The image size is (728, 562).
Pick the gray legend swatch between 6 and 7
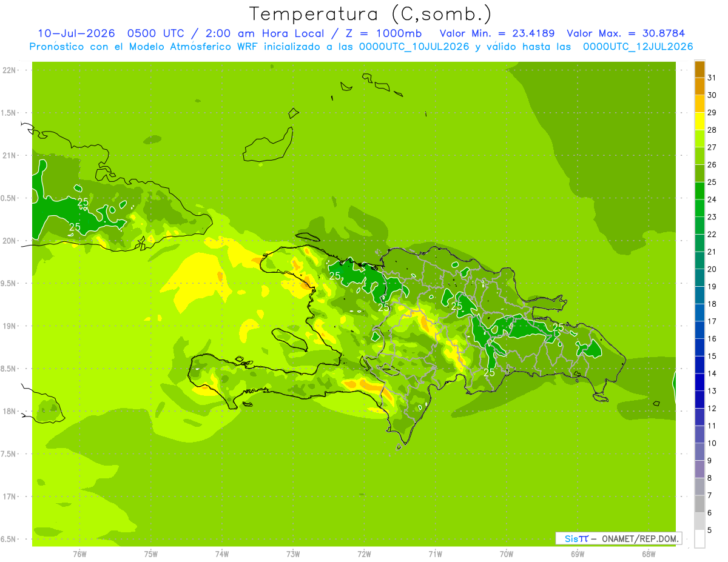699,504
